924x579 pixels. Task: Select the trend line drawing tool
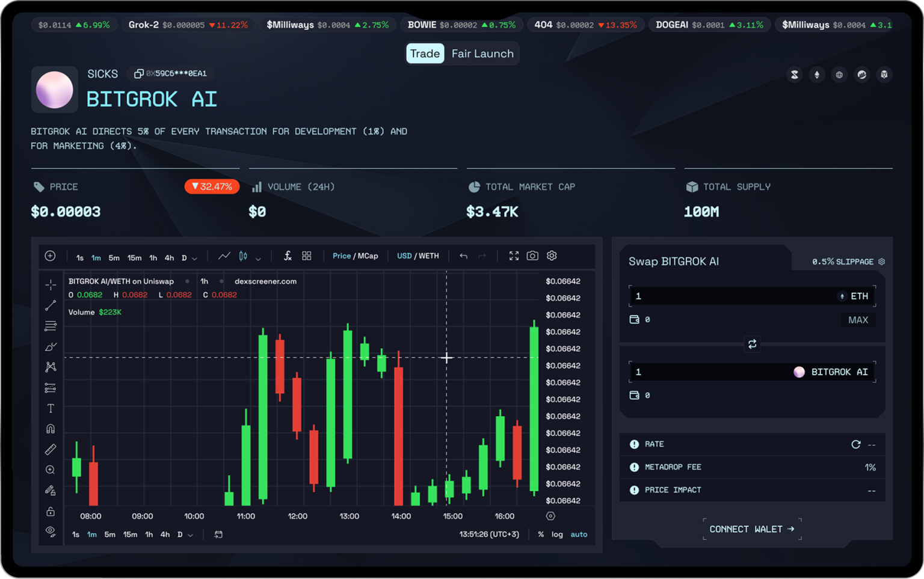[51, 305]
